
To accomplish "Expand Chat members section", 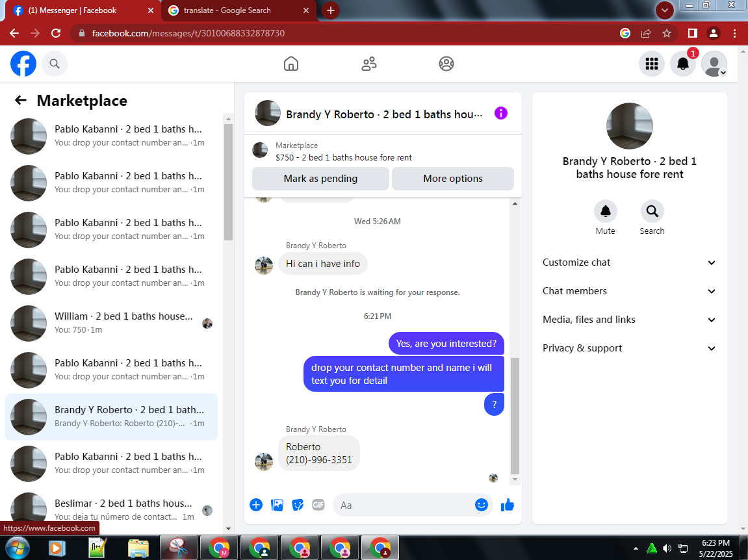I will coord(629,291).
